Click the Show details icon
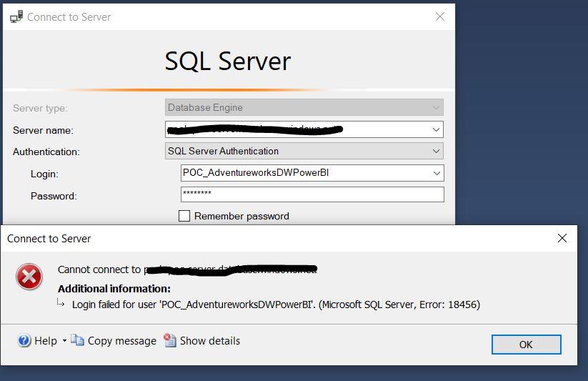Viewport: 588px width, 381px height. tap(170, 341)
